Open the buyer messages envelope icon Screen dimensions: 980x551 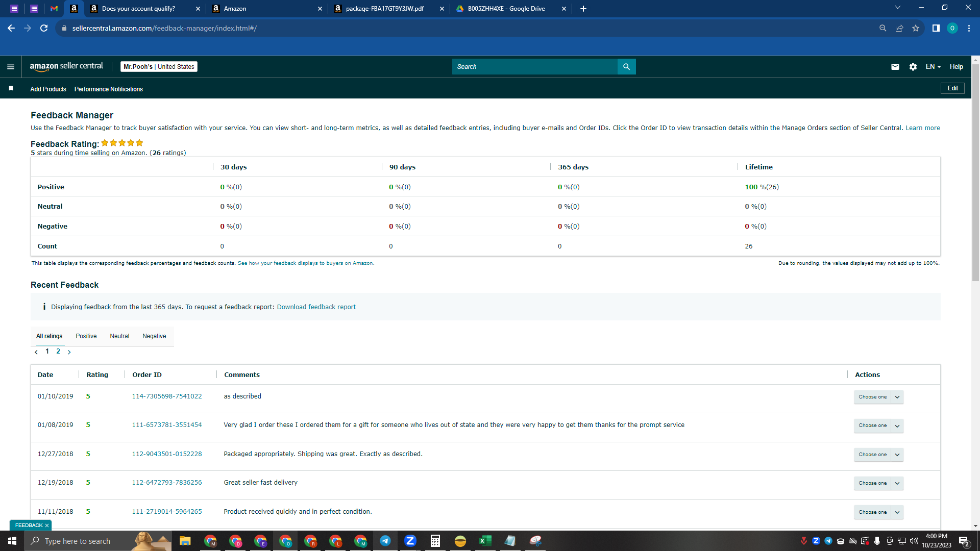tap(895, 67)
